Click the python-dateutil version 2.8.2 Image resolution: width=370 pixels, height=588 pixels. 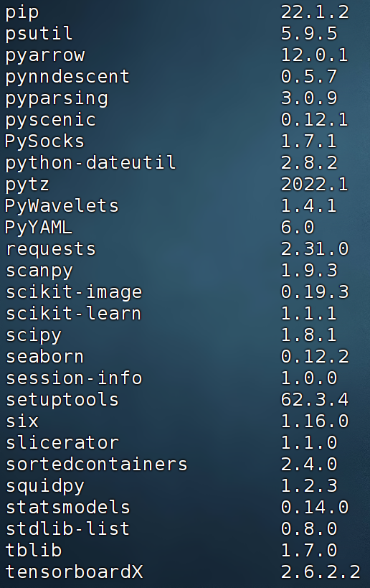pyautogui.click(x=309, y=163)
